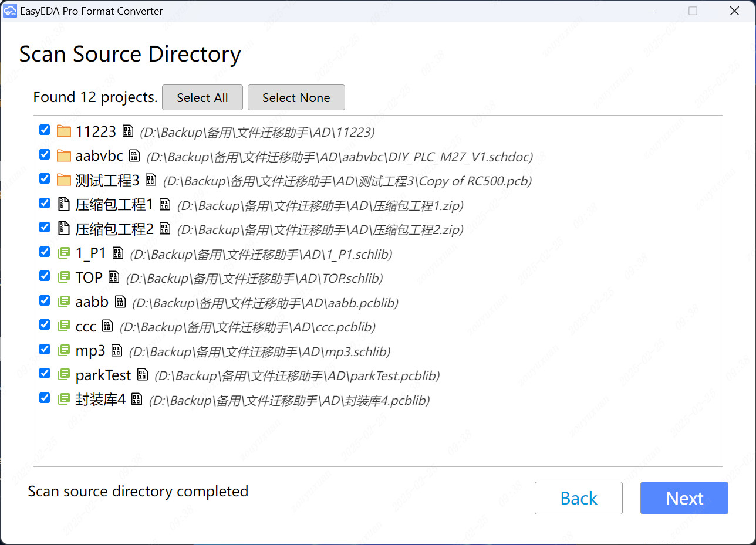756x545 pixels.
Task: Click the EasyEDA Pro app icon in title bar
Action: [10, 11]
